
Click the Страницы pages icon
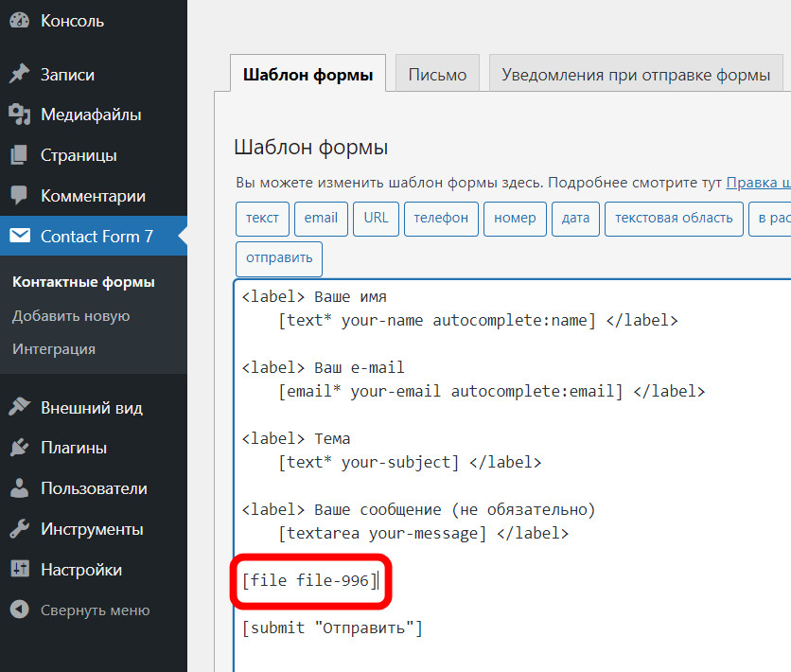pos(20,155)
